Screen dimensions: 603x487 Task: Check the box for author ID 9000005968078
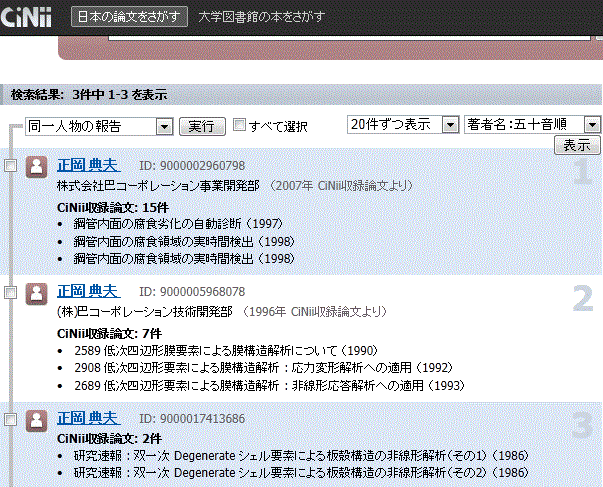[x=11, y=292]
